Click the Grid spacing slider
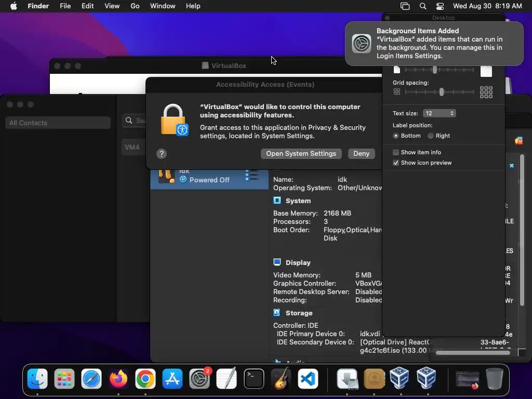Screen dimensions: 532x399 [440, 92]
